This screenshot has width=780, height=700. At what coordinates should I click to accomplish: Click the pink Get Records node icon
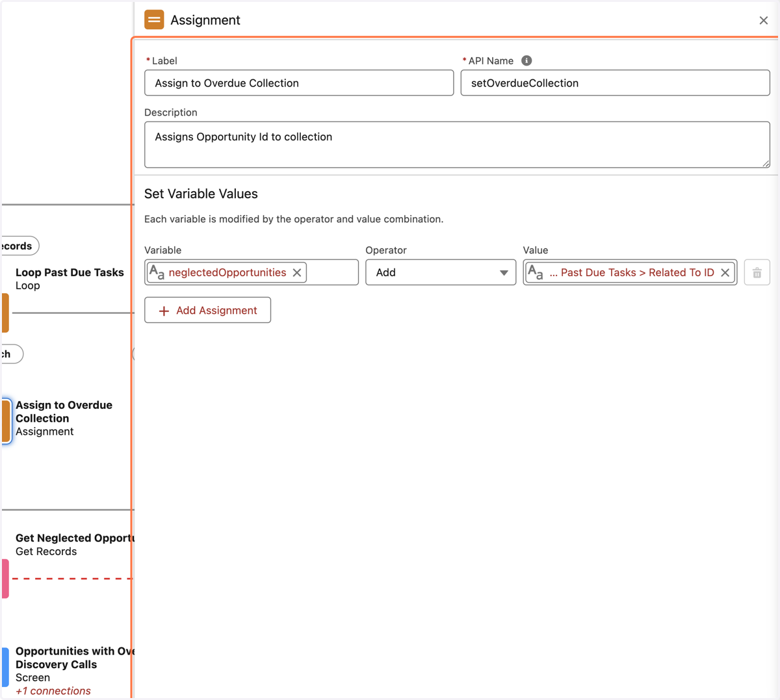5,578
